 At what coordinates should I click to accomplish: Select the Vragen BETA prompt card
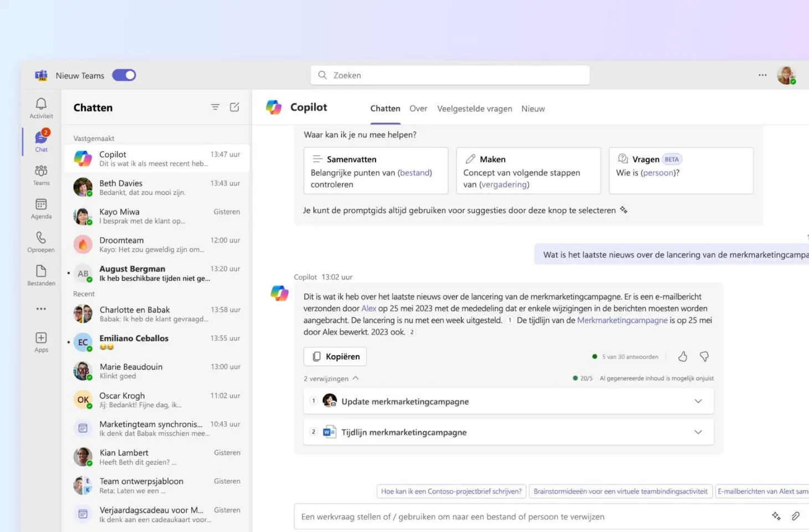681,171
